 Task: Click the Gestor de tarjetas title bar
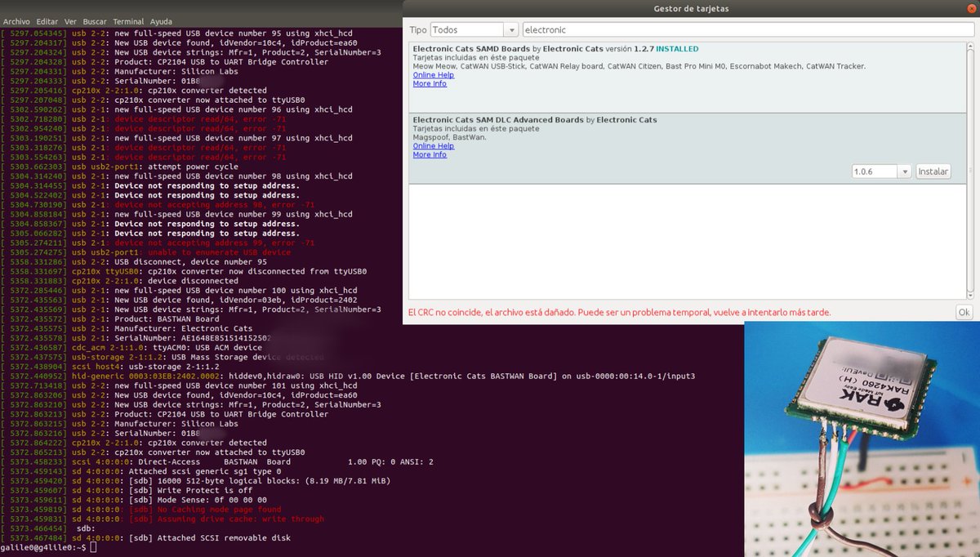point(691,8)
